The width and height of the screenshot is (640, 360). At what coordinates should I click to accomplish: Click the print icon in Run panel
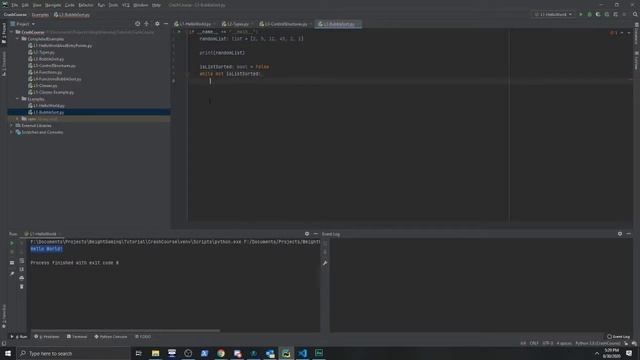pos(22,278)
